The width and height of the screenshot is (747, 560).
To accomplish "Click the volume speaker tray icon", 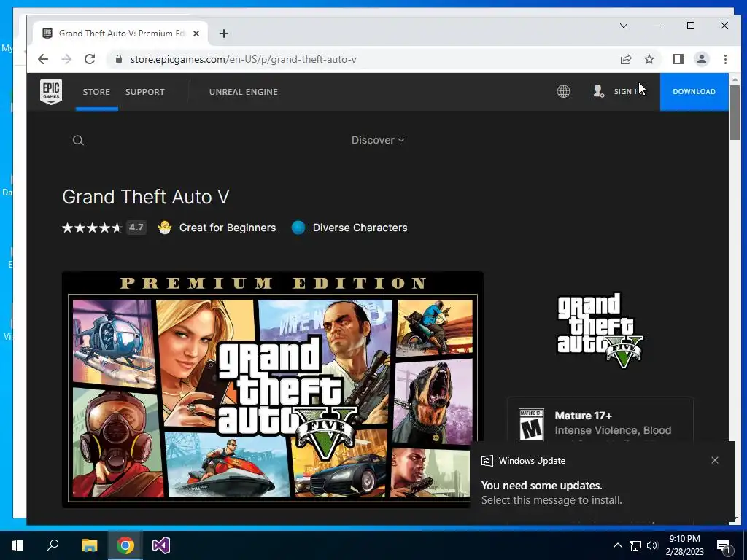I will click(652, 545).
